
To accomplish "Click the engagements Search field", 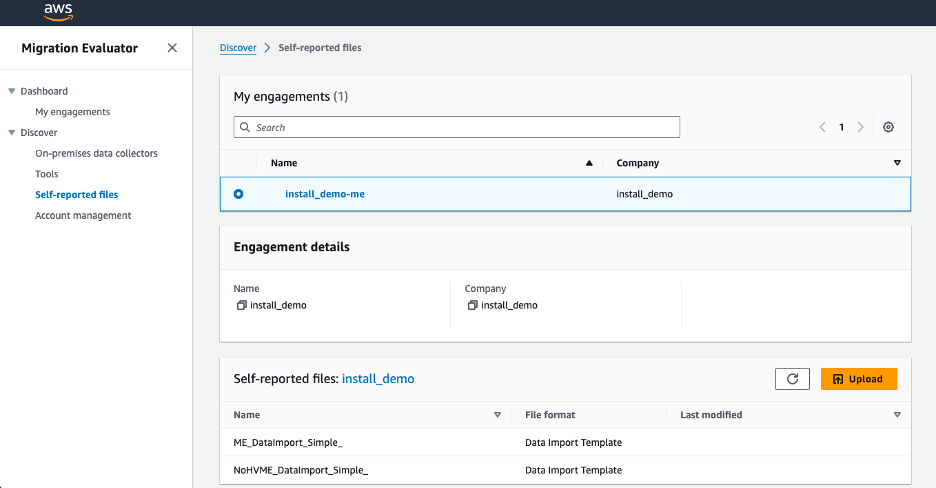I will tap(457, 127).
